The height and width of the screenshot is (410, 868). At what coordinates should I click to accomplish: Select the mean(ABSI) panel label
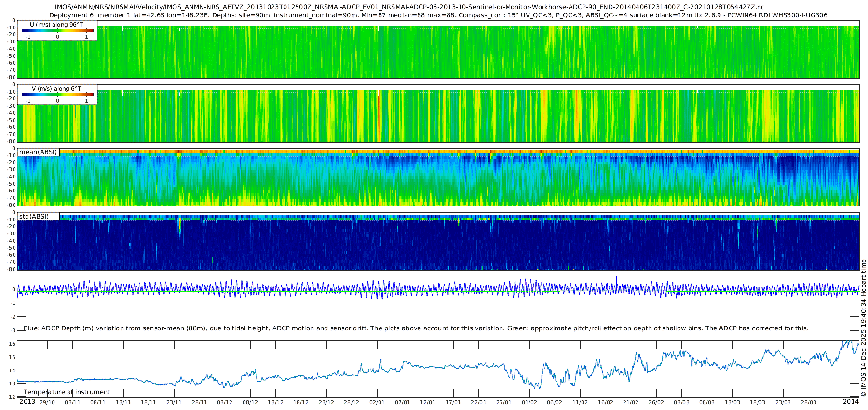click(x=38, y=152)
